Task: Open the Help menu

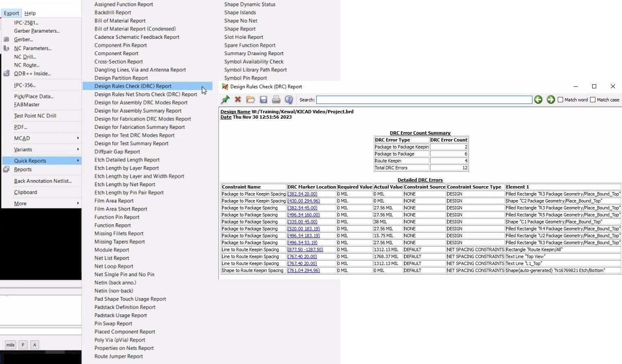Action: coord(30,13)
